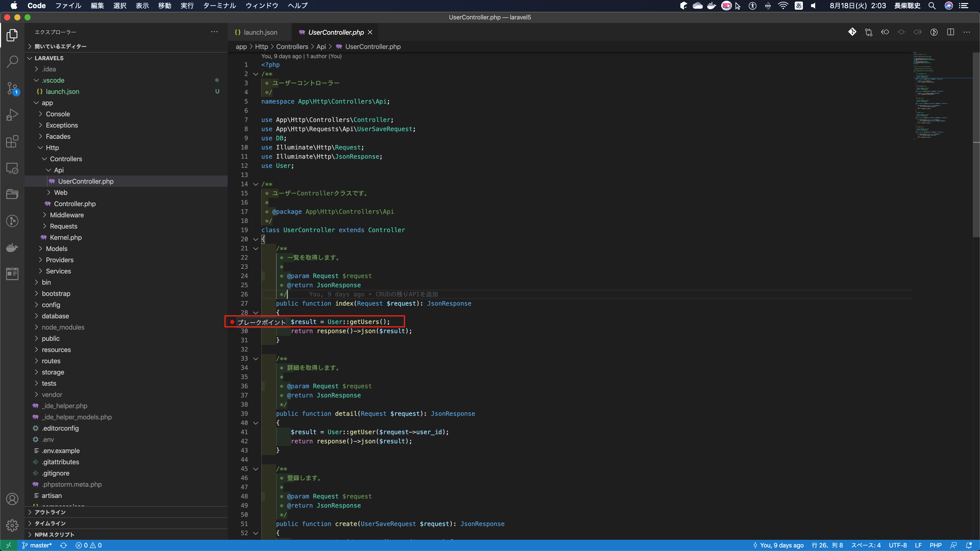Open the Manage gear icon

[x=12, y=525]
